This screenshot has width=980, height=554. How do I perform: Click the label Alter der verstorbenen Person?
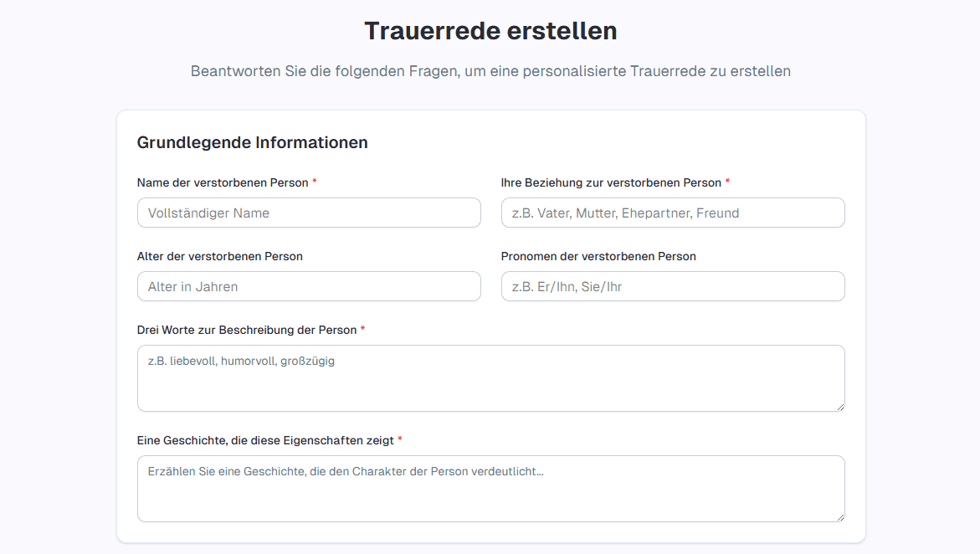point(220,256)
